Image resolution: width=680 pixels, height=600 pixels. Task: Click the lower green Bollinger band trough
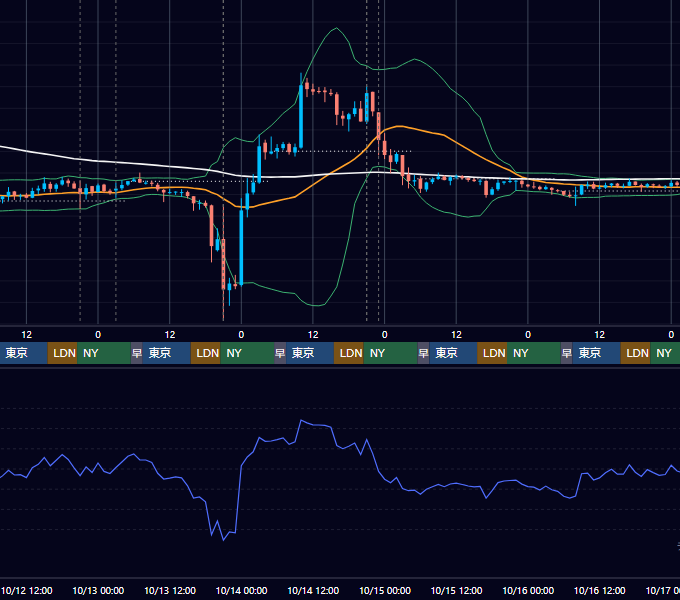click(317, 305)
